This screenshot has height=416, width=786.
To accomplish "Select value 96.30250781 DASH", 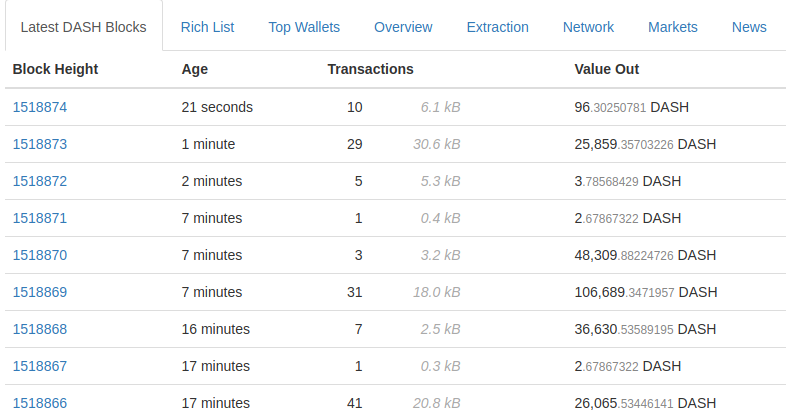I will click(x=632, y=107).
